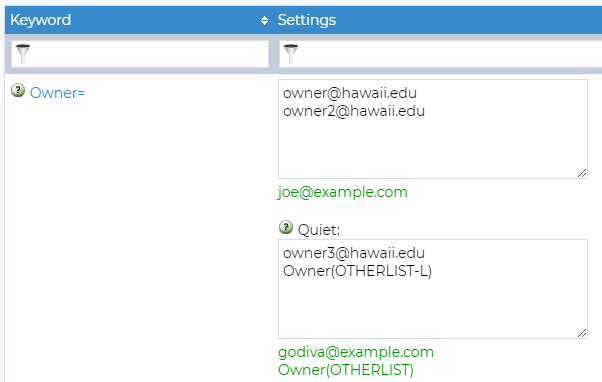Click the help icon next to Quiet:
Viewport: 602px width, 382px height.
pos(286,227)
